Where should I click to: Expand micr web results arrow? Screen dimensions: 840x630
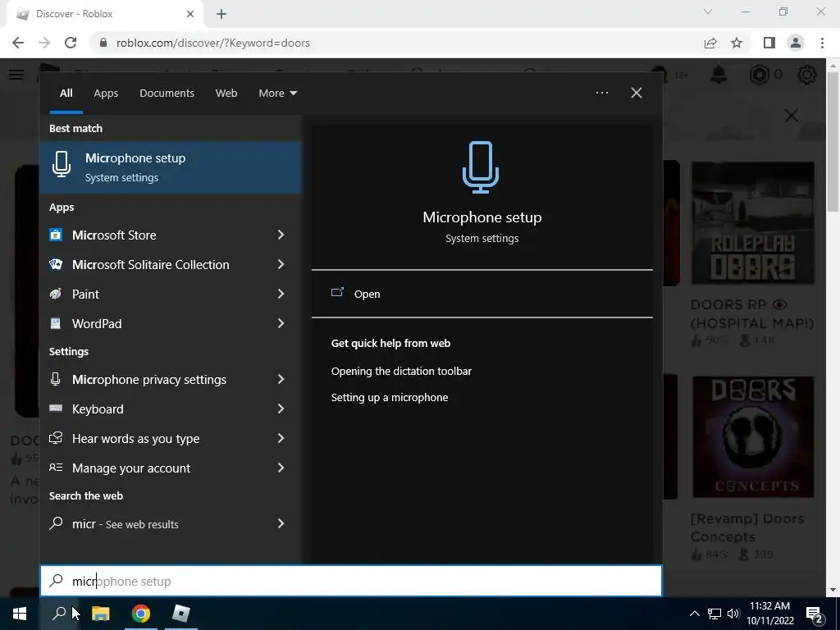pyautogui.click(x=281, y=523)
